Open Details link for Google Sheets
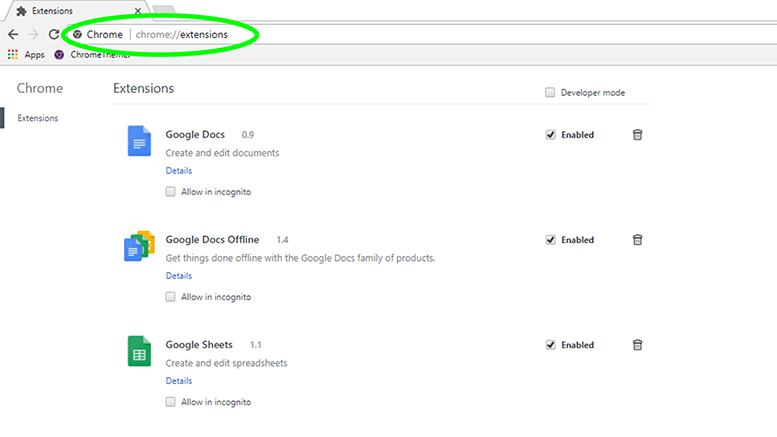 [x=179, y=381]
